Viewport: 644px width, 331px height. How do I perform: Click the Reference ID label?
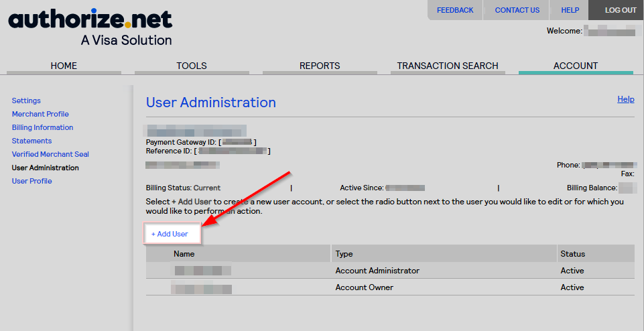click(169, 151)
